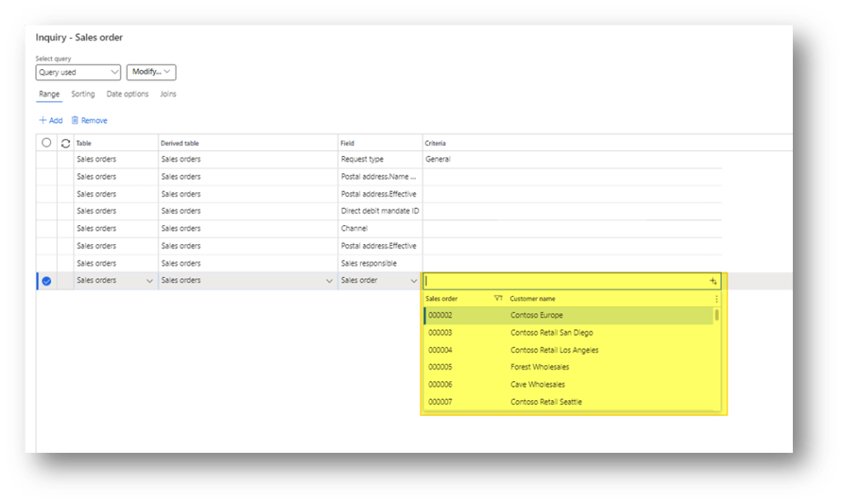Open the Date options tab
Screen dimensions: 844x504
pos(127,94)
